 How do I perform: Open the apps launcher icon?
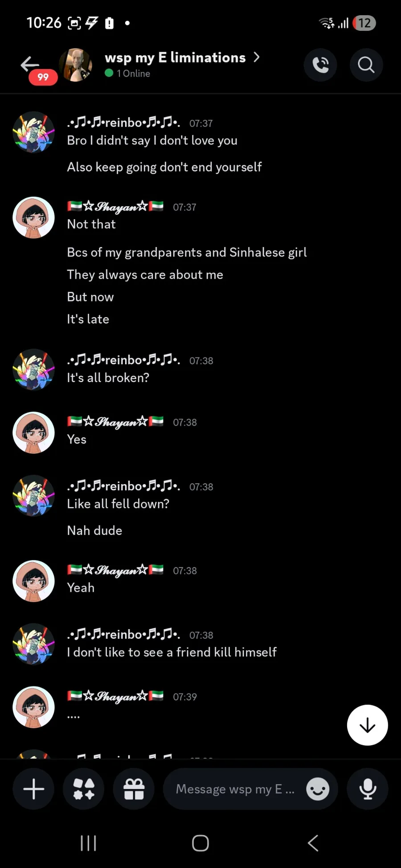click(84, 789)
